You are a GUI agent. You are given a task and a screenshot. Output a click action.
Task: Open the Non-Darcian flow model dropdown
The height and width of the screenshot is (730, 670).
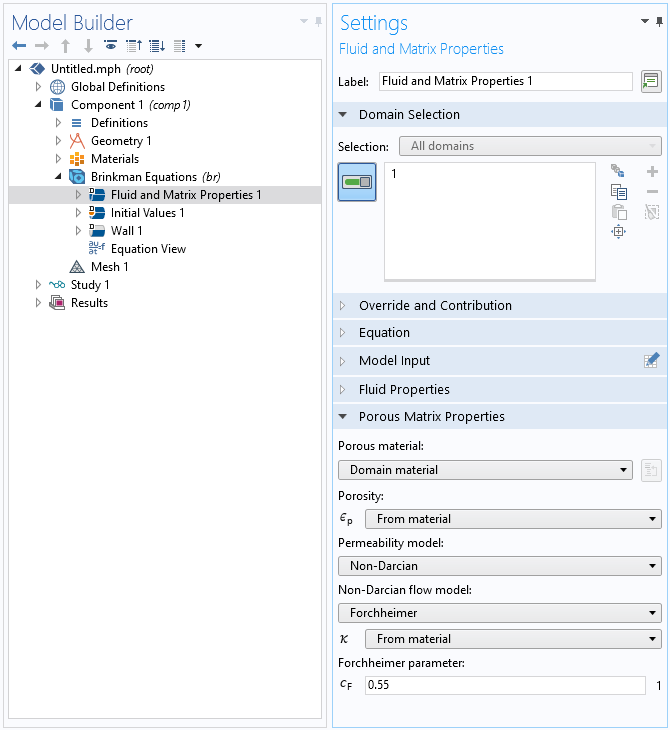[x=499, y=613]
